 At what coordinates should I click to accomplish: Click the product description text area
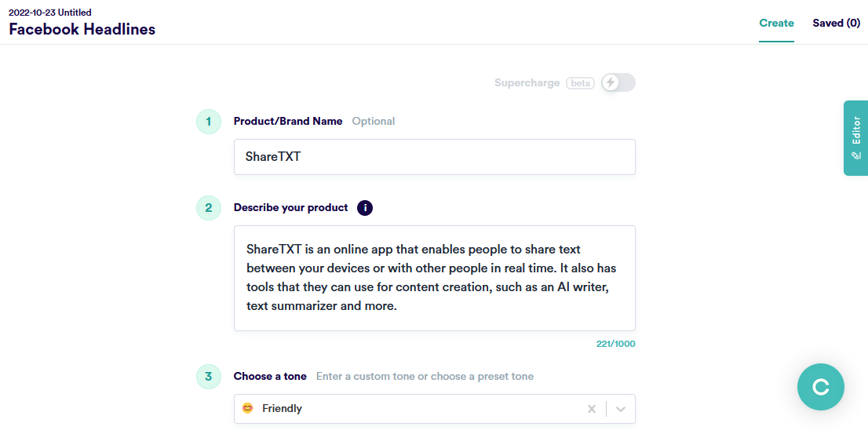point(434,278)
